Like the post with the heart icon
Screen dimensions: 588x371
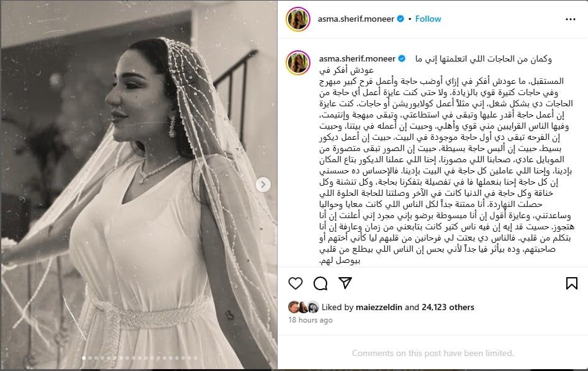[x=296, y=283]
